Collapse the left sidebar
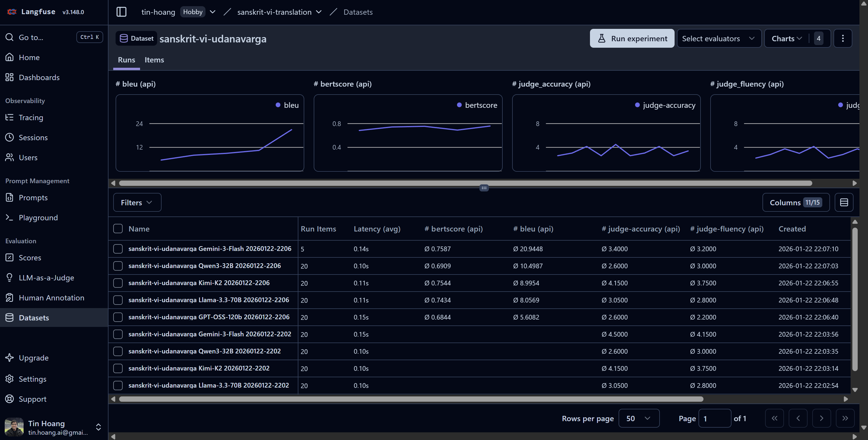The width and height of the screenshot is (868, 440). pos(121,12)
